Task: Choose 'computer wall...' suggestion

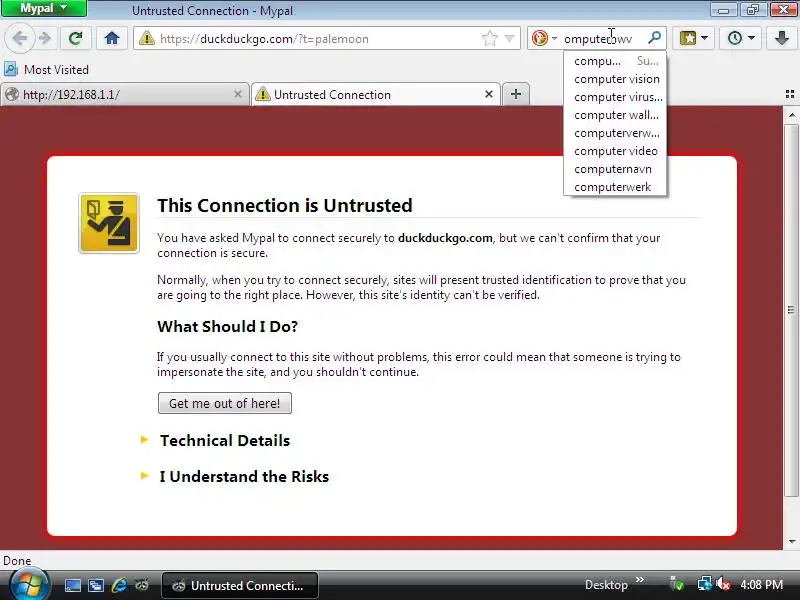Action: [615, 115]
